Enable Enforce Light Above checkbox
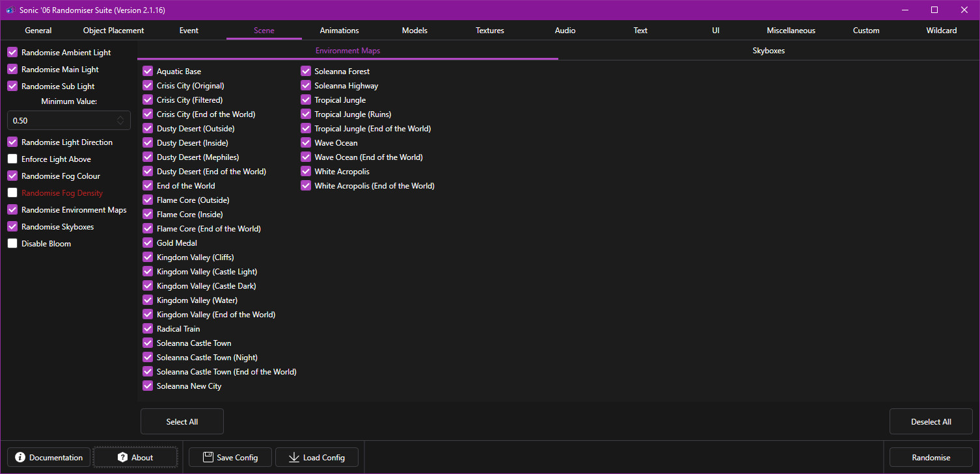This screenshot has width=980, height=474. [12, 159]
